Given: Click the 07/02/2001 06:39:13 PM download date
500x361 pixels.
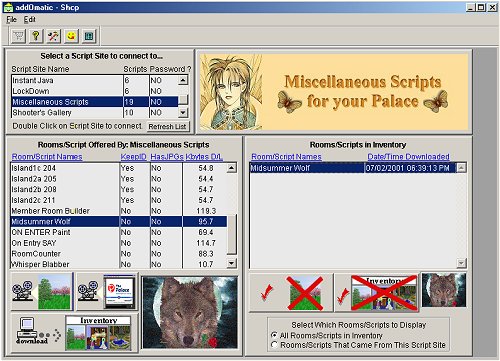Looking at the screenshot, I should click(x=407, y=168).
